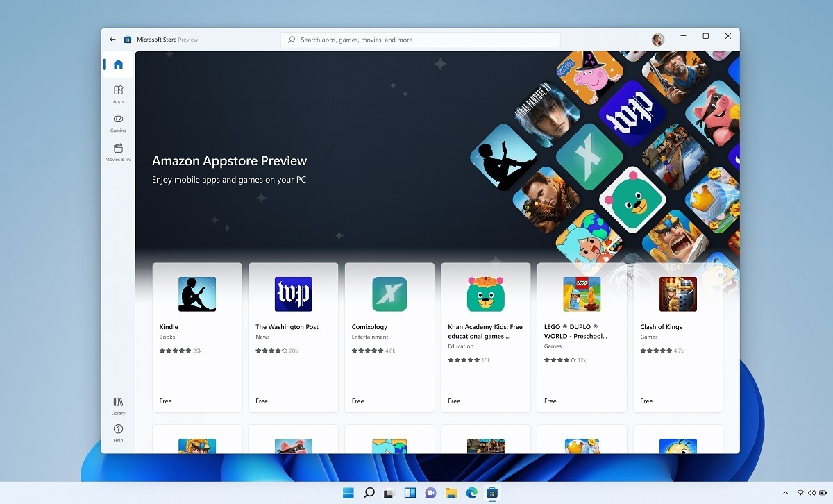Launch Microsoft Edge from taskbar
The image size is (833, 504).
click(x=471, y=493)
